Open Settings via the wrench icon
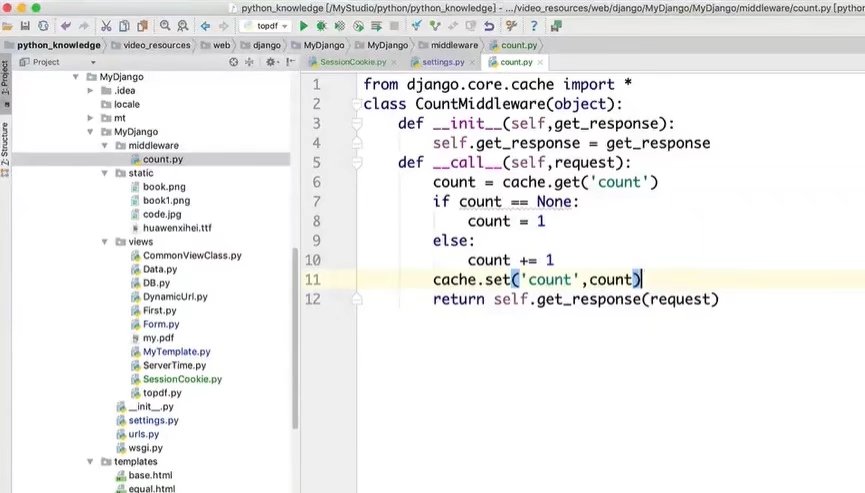This screenshot has width=865, height=493. (511, 26)
